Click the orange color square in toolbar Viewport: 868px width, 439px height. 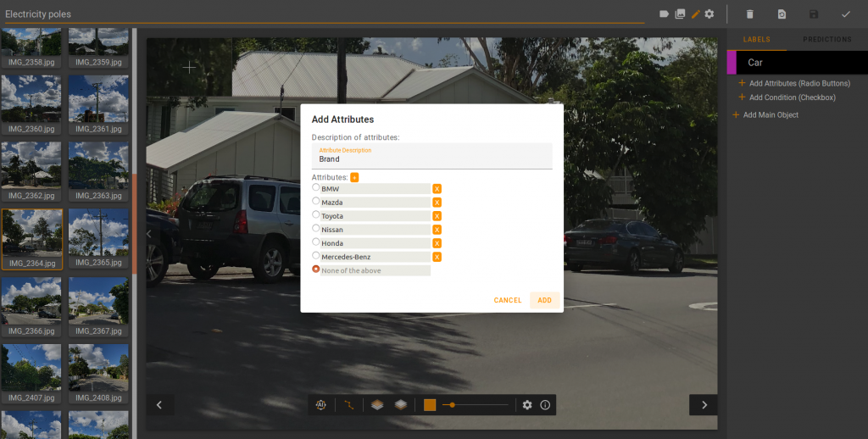pyautogui.click(x=430, y=405)
